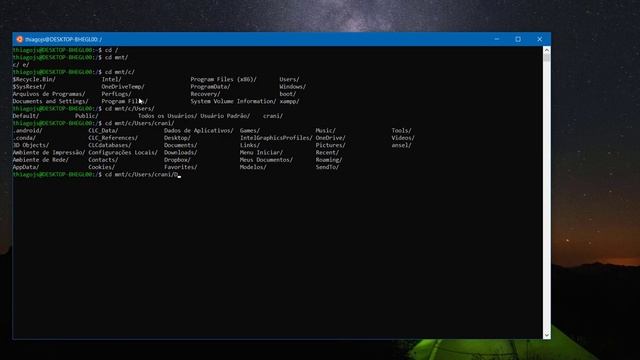Viewport: 640px width, 360px height.
Task: Click the "Configurações Locais/" entry
Action: point(123,153)
